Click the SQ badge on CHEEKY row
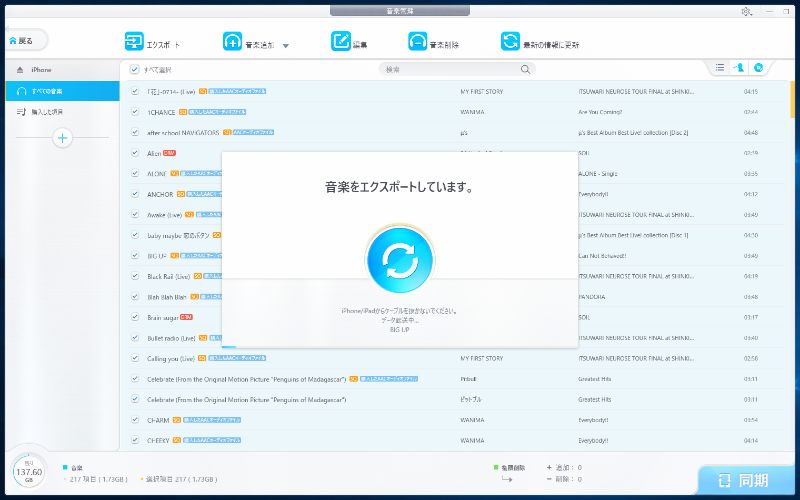This screenshot has width=800, height=500. (177, 440)
